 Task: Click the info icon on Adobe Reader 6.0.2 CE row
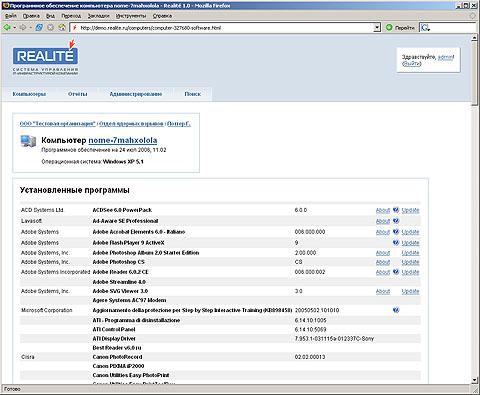pyautogui.click(x=396, y=272)
